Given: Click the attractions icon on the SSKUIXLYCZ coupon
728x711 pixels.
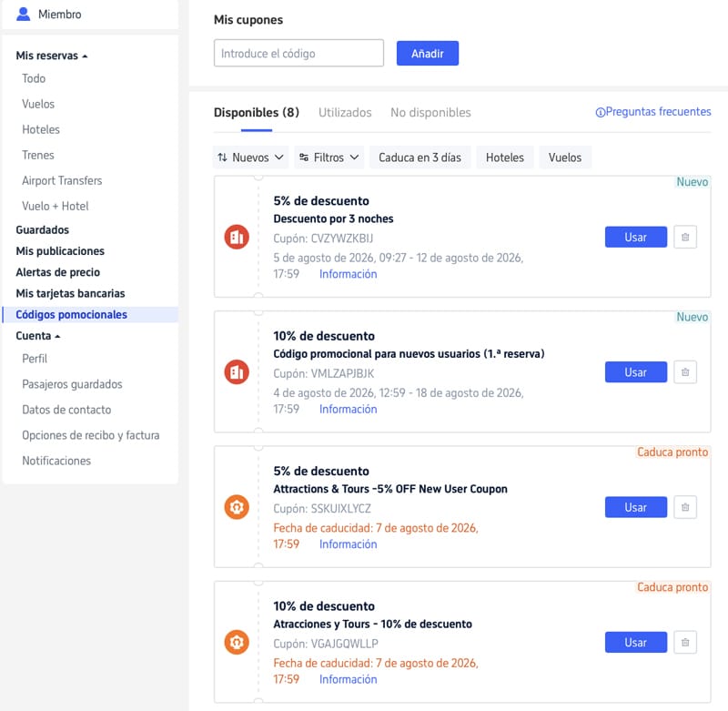Looking at the screenshot, I should tap(237, 507).
